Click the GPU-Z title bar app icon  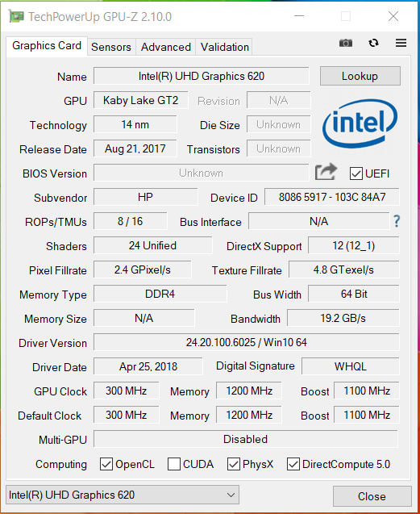click(x=16, y=16)
